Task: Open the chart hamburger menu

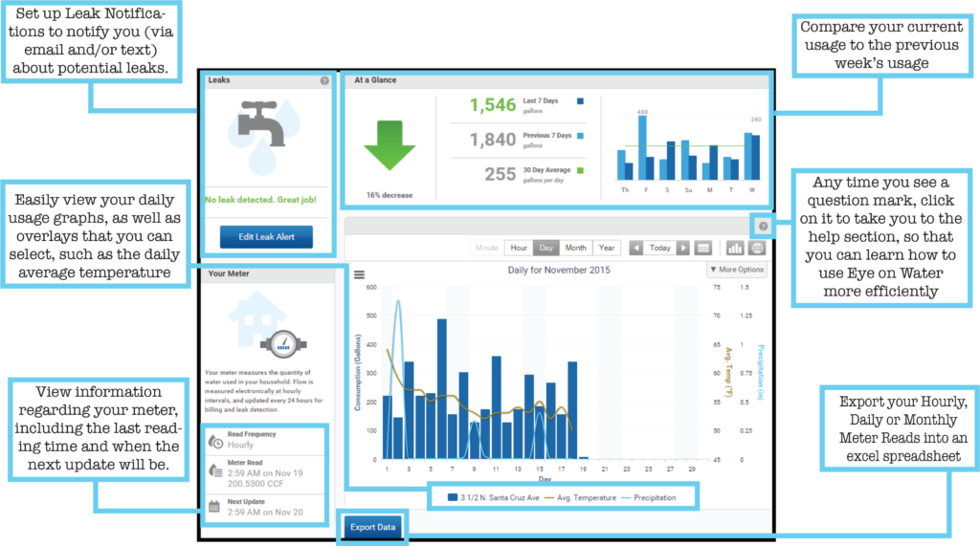Action: pos(359,274)
